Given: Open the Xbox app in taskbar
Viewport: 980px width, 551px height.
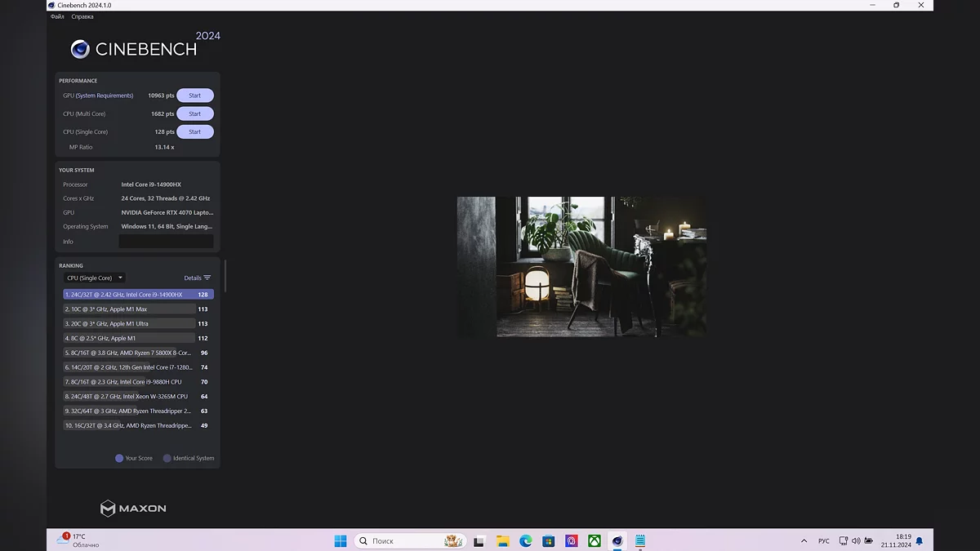Looking at the screenshot, I should click(595, 541).
